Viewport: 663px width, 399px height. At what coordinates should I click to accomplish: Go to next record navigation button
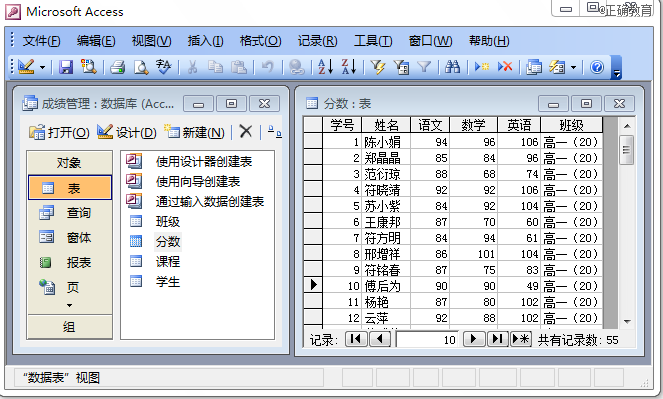(x=474, y=339)
